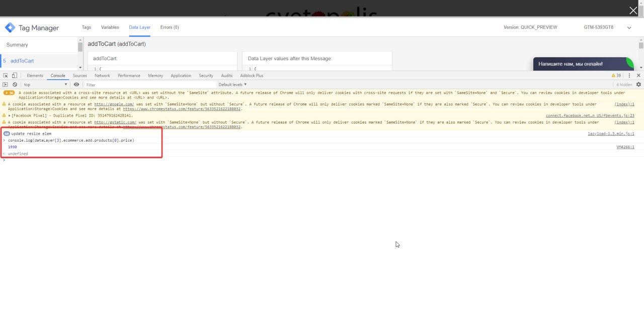The width and height of the screenshot is (644, 317).
Task: Click the console.log dataLayer command line
Action: click(x=71, y=140)
